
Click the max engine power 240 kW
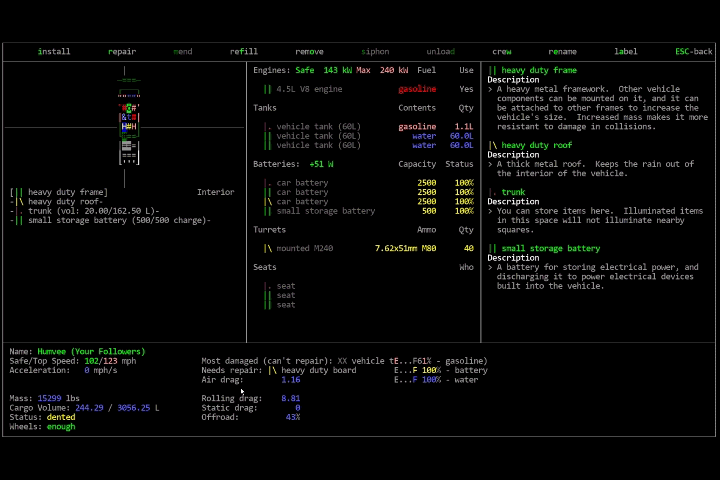click(394, 70)
